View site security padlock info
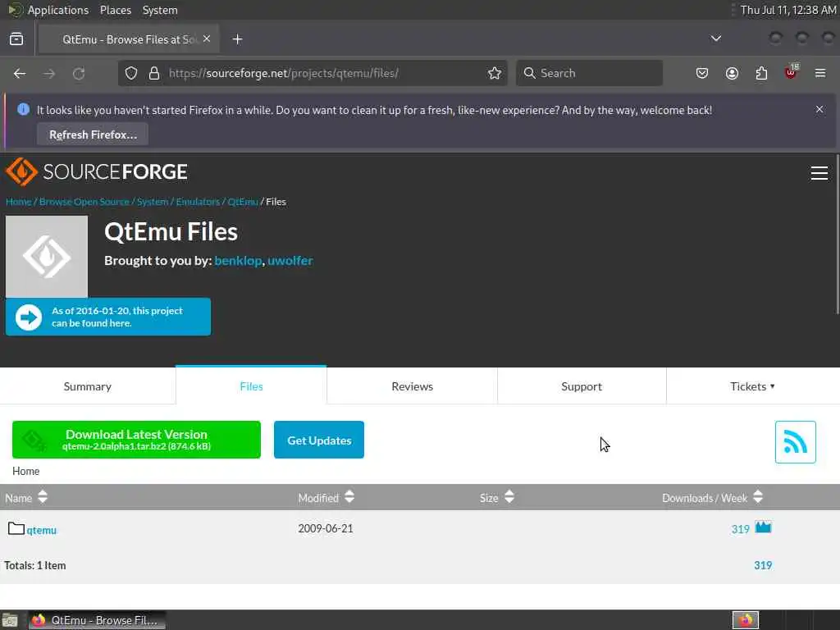Viewport: 840px width, 630px height. click(154, 73)
